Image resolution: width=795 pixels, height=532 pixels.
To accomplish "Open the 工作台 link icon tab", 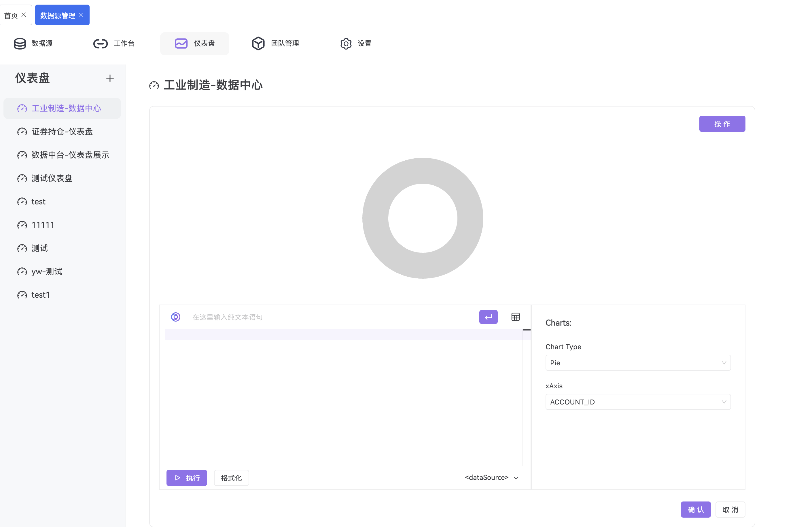I will tap(101, 43).
